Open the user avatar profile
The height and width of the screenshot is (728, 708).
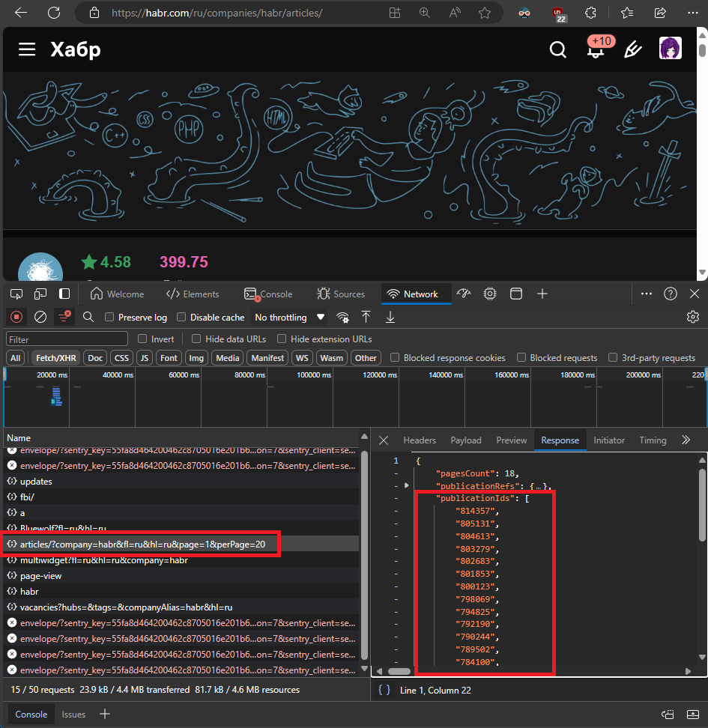click(x=671, y=48)
